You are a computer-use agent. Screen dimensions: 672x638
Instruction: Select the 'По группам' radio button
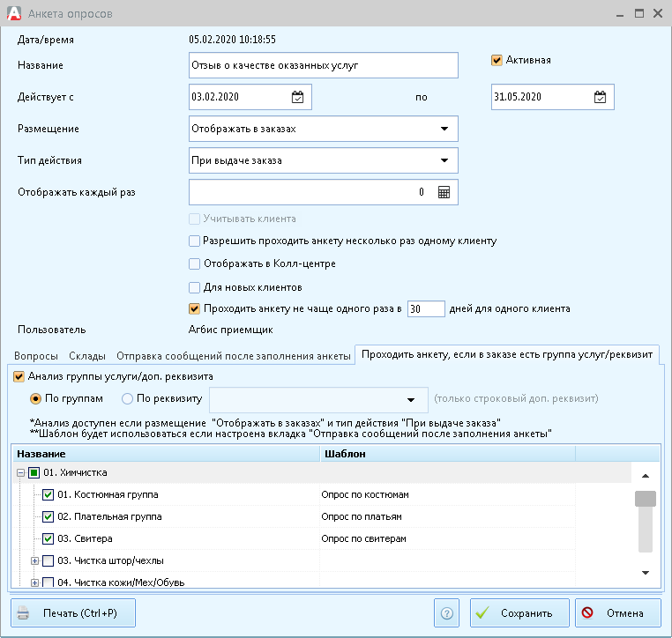tap(35, 399)
